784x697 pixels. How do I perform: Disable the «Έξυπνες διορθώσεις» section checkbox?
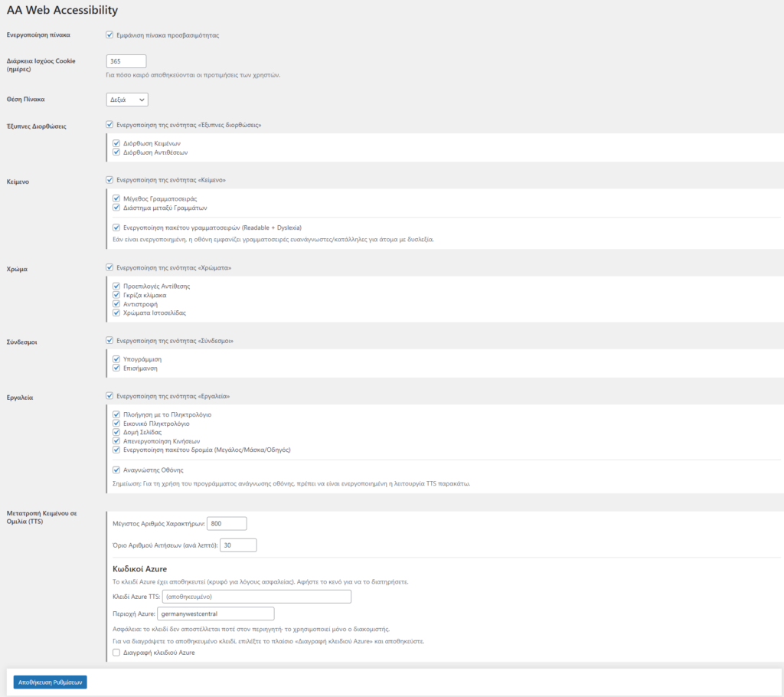coord(109,125)
